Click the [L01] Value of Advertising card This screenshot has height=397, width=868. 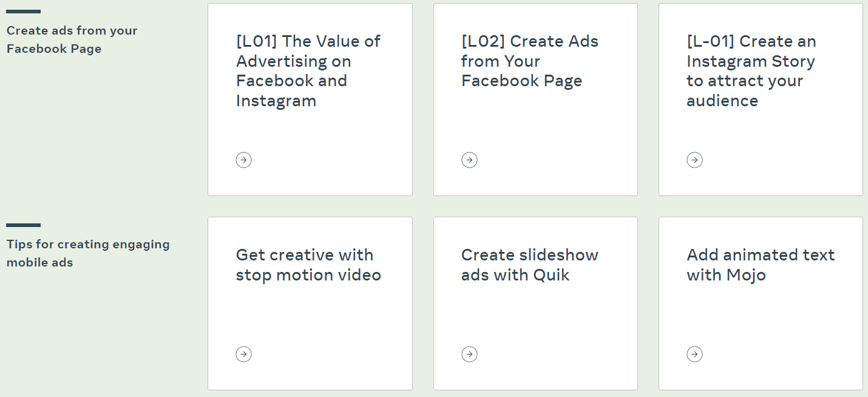(310, 99)
